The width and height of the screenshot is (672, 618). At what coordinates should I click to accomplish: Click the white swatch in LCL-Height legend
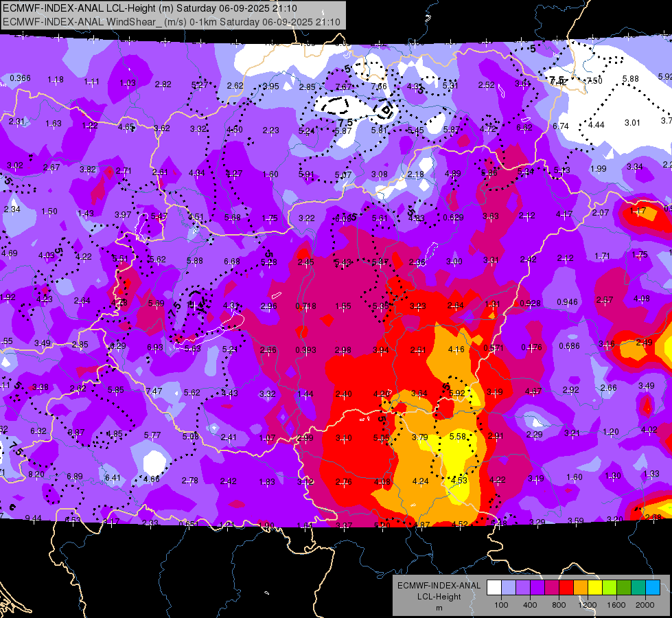coord(494,587)
